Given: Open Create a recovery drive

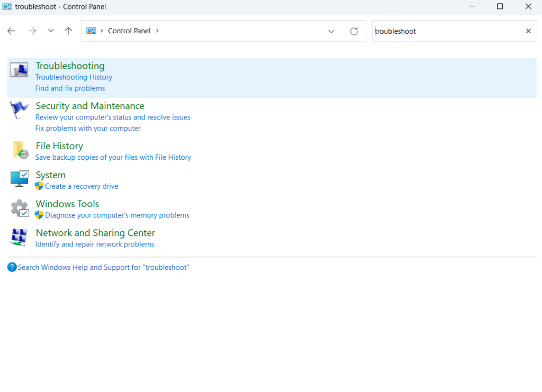Looking at the screenshot, I should click(x=82, y=186).
